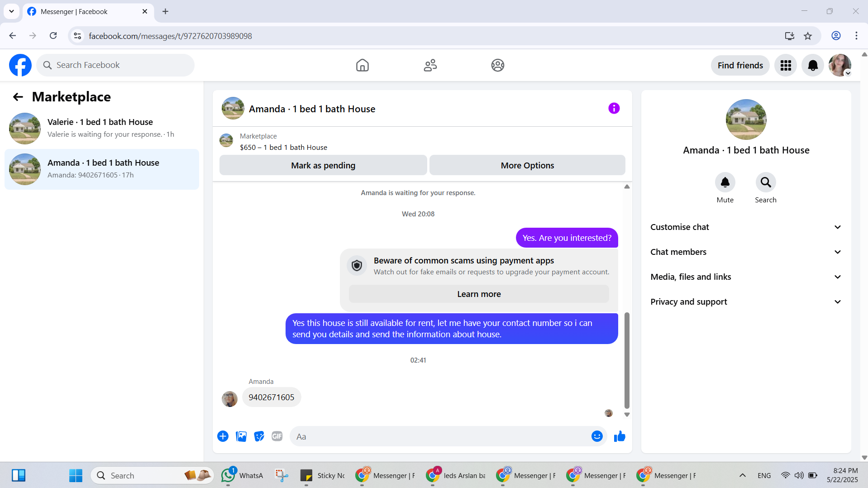Click the Marketplace back arrow
Image resolution: width=868 pixels, height=488 pixels.
click(x=18, y=97)
